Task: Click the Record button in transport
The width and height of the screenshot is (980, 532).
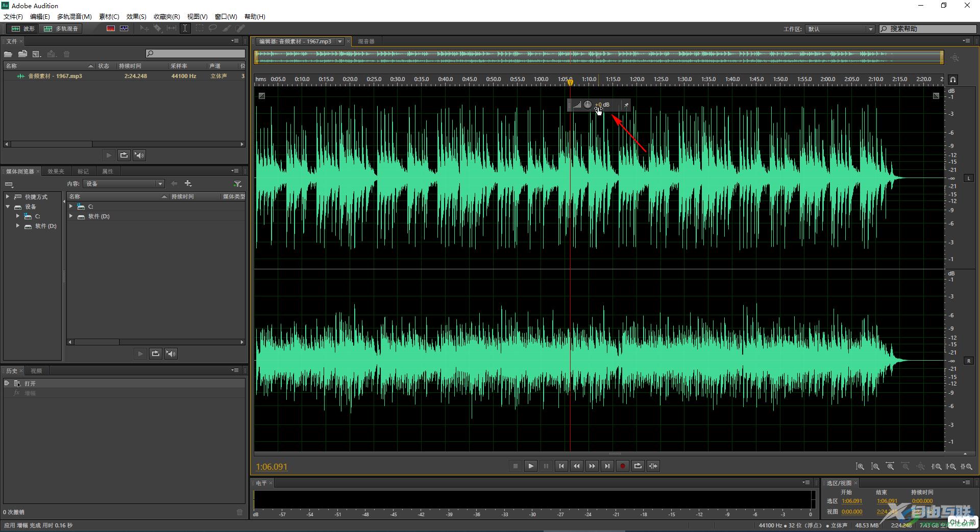Action: pos(623,466)
